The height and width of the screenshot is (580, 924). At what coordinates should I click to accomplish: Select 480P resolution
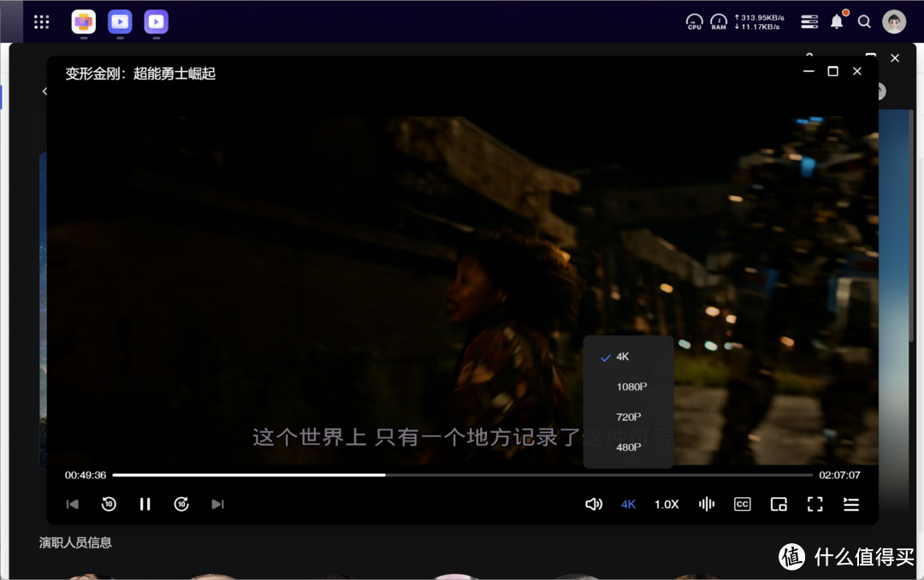(628, 447)
